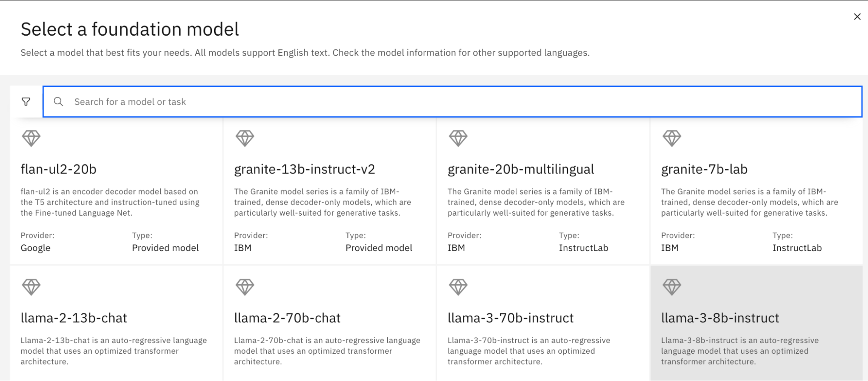Image resolution: width=868 pixels, height=381 pixels.
Task: Click the search magnifier icon
Action: pos(58,102)
